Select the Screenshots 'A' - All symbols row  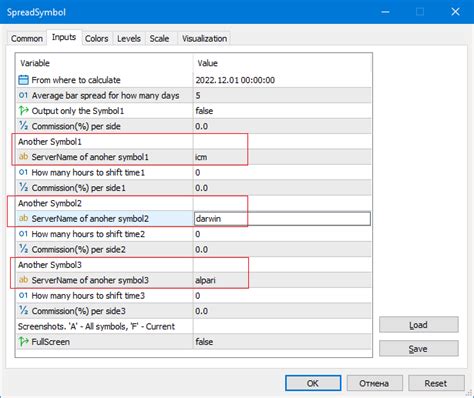pos(96,326)
